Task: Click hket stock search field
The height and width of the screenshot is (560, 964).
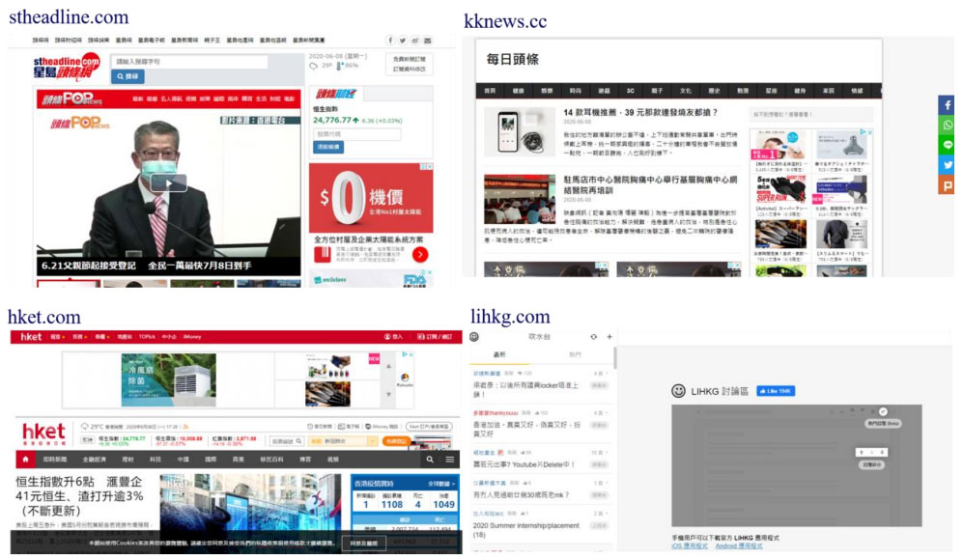Action: [287, 441]
